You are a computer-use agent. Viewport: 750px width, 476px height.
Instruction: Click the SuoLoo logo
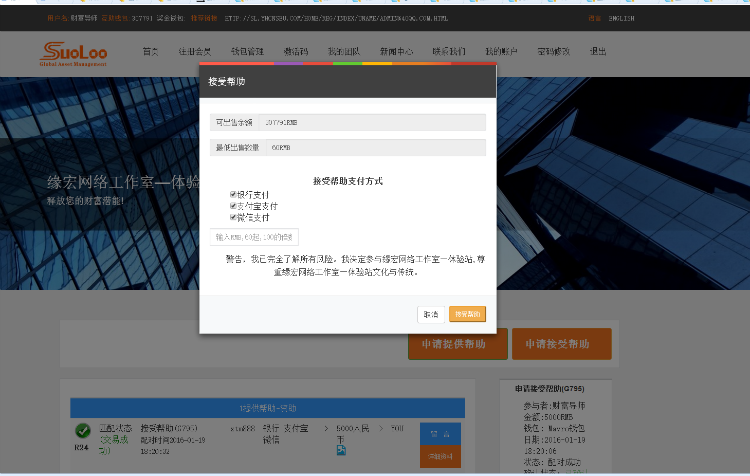tap(74, 54)
